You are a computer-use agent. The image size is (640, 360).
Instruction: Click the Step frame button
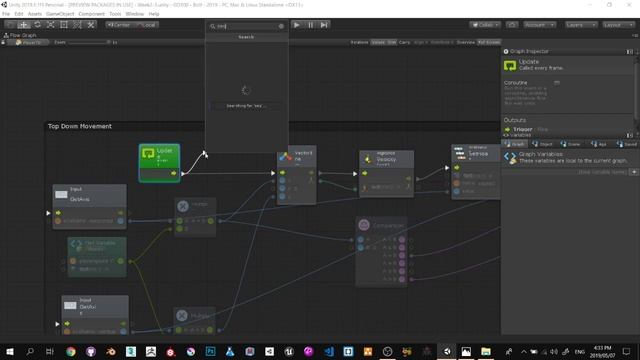pyautogui.click(x=324, y=25)
